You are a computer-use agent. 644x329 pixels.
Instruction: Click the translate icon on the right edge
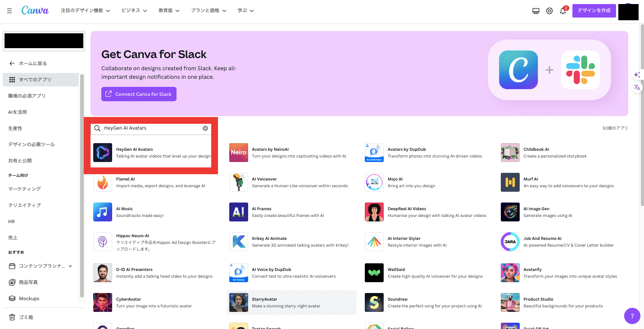(637, 88)
